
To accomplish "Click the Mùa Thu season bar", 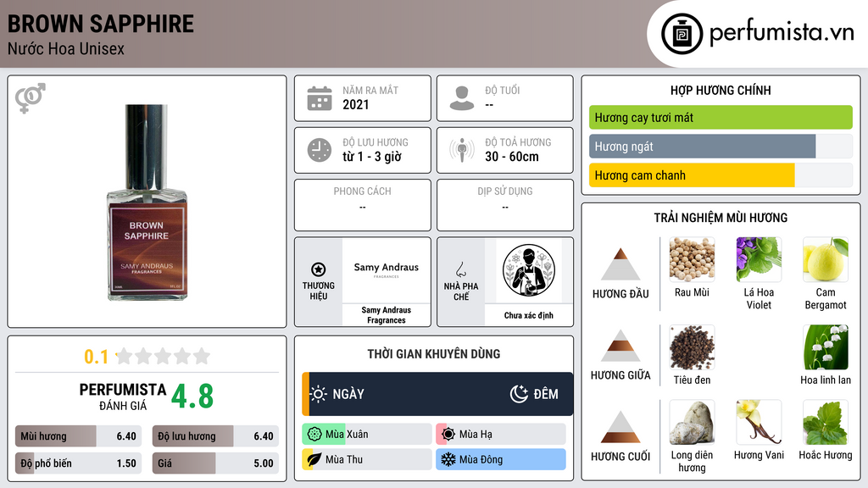I will point(367,459).
